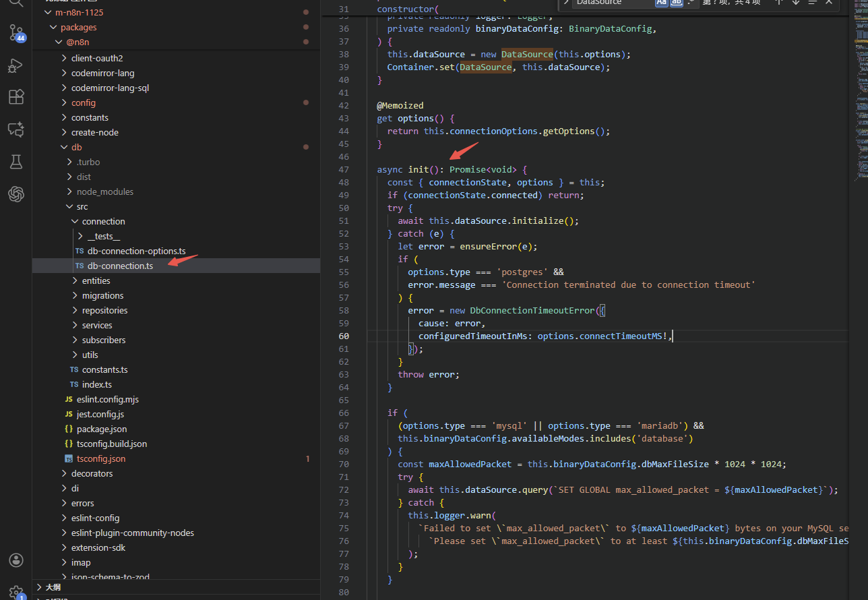Collapse the src folder

(69, 206)
